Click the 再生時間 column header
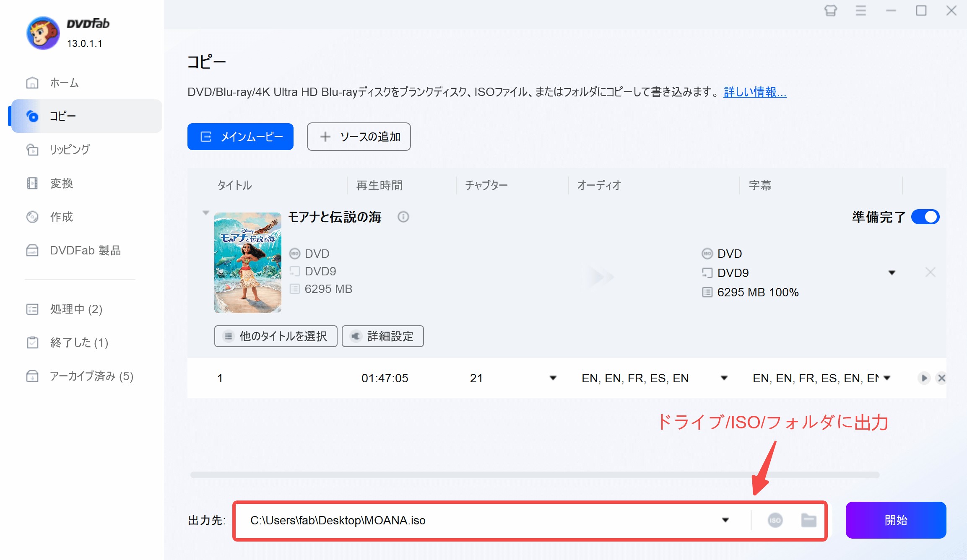 click(x=380, y=185)
